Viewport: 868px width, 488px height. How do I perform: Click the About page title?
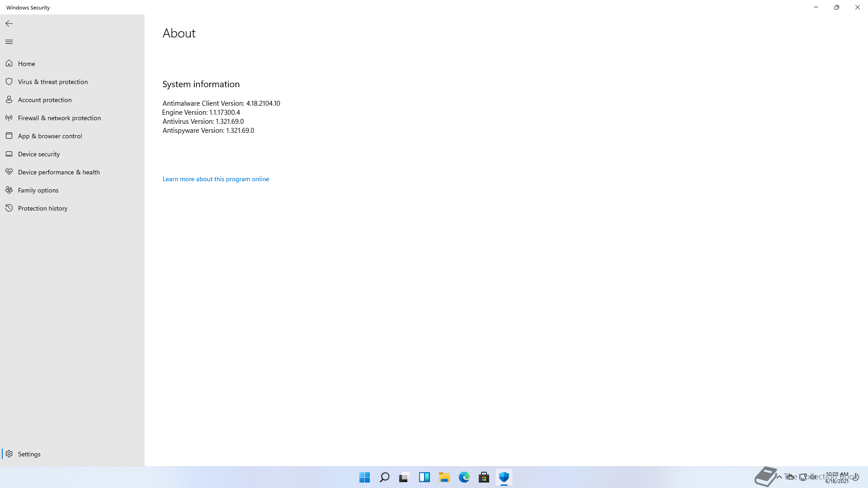[x=179, y=33]
